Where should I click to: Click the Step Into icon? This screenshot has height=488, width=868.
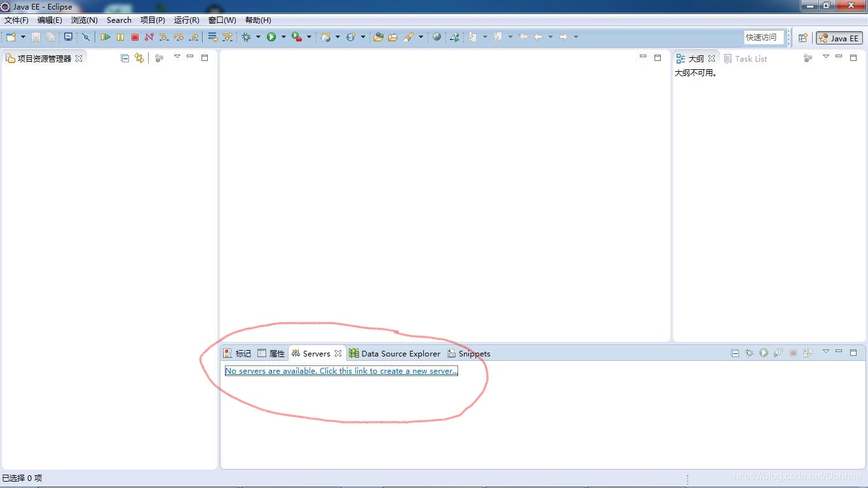click(x=164, y=37)
